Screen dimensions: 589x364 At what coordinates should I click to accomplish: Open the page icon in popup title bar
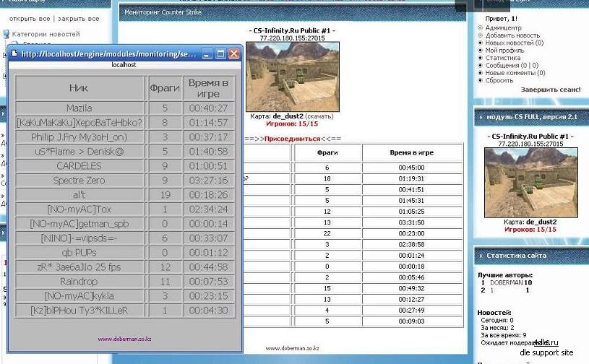click(14, 53)
